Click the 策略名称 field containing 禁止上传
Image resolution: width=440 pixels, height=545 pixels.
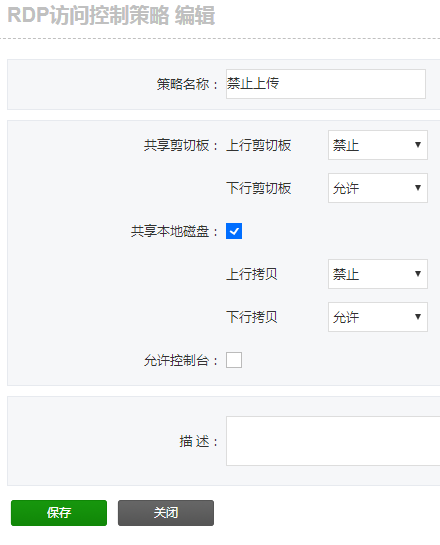coord(326,84)
